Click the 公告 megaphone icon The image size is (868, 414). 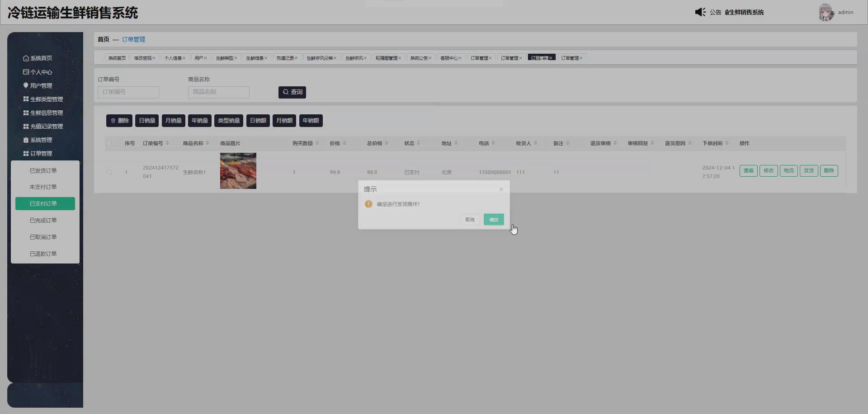pyautogui.click(x=700, y=12)
